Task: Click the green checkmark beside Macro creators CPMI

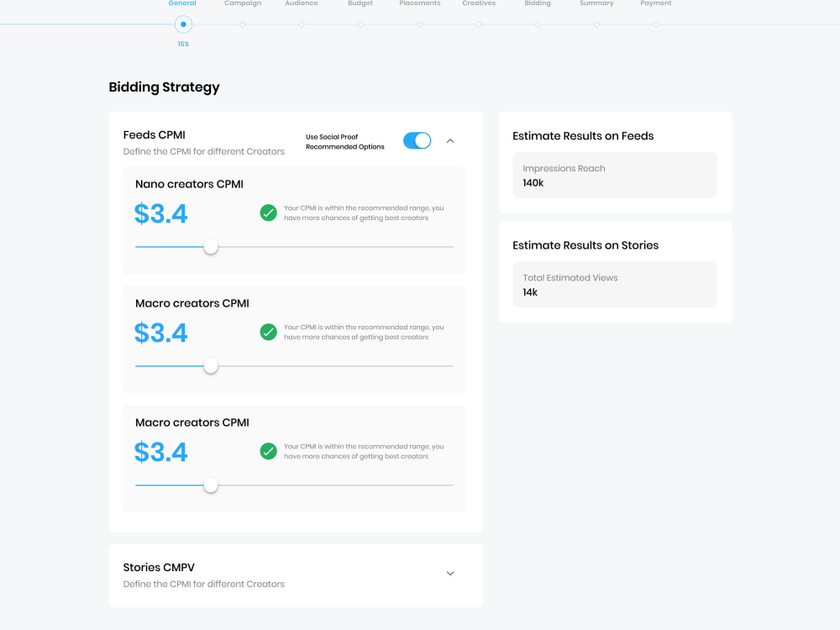Action: point(268,332)
